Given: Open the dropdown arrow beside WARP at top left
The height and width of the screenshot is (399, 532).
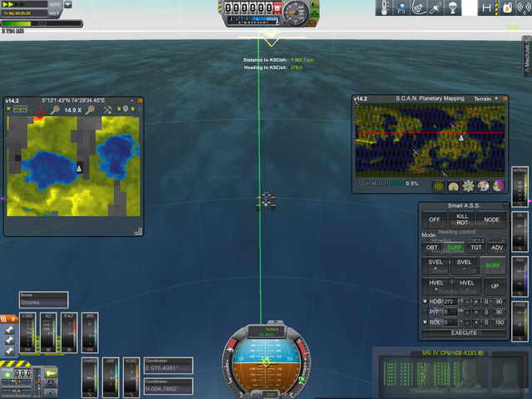Looking at the screenshot, I should pos(68,4).
